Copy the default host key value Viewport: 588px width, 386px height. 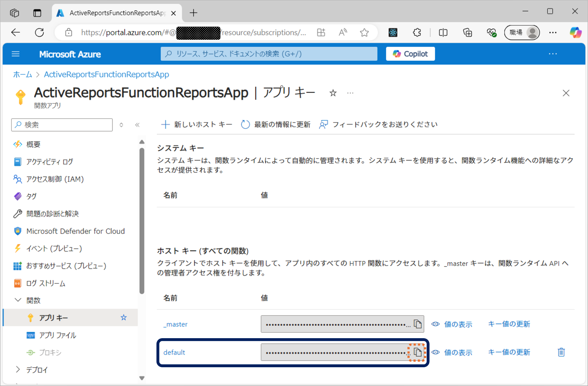(417, 352)
